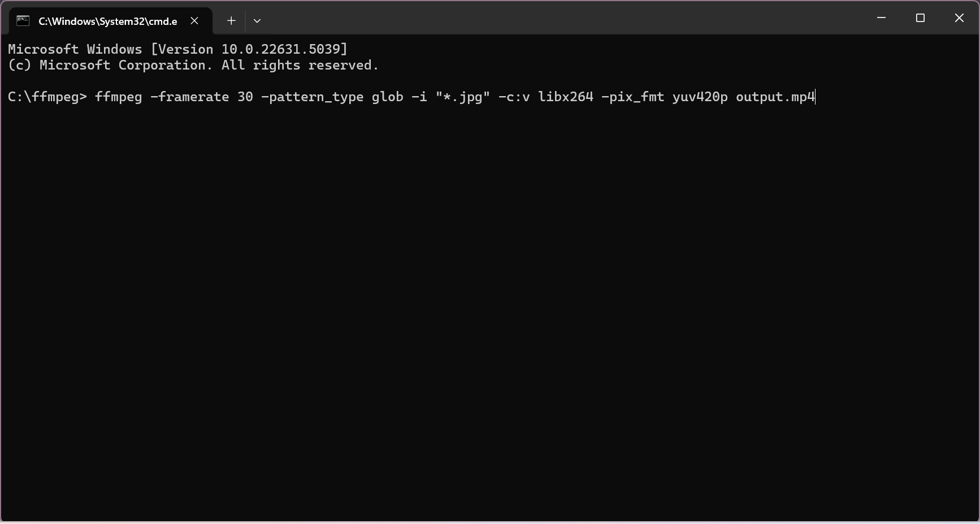Click the glob argument in the command
The height and width of the screenshot is (524, 980).
click(x=387, y=97)
